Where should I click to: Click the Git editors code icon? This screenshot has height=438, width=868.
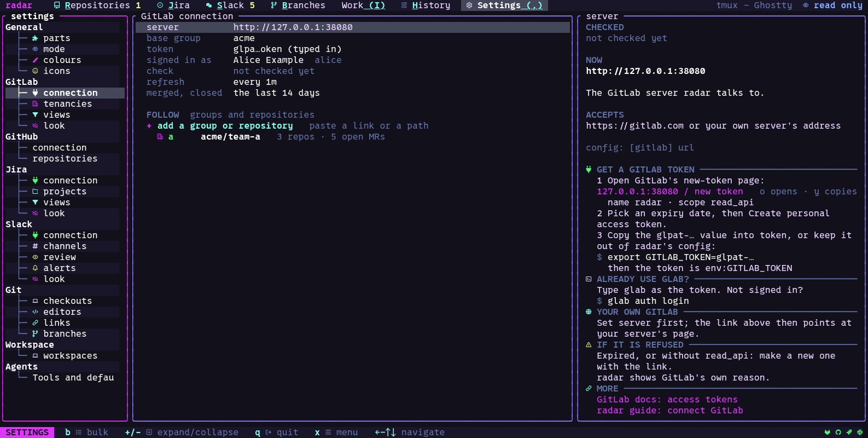click(x=35, y=312)
